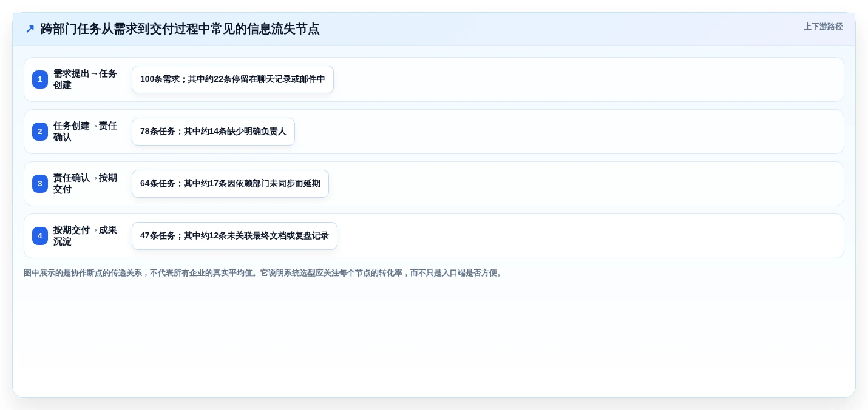Click the box reading 64条任务；其中约17条因依赖部门未同步而延期

[x=230, y=184]
